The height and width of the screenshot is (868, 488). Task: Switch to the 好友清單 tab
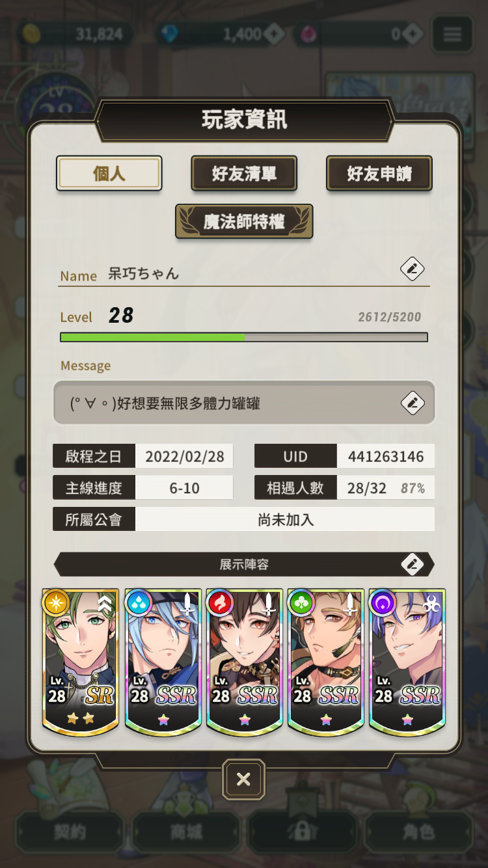pos(244,174)
